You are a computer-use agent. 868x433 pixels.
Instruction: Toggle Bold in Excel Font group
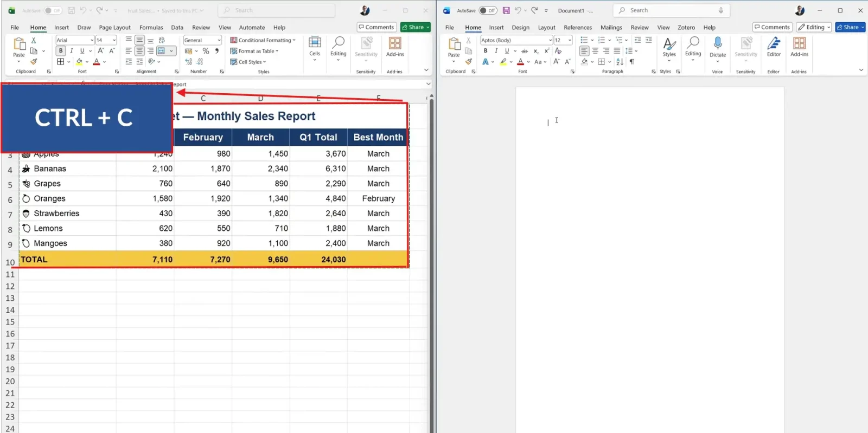(x=61, y=51)
